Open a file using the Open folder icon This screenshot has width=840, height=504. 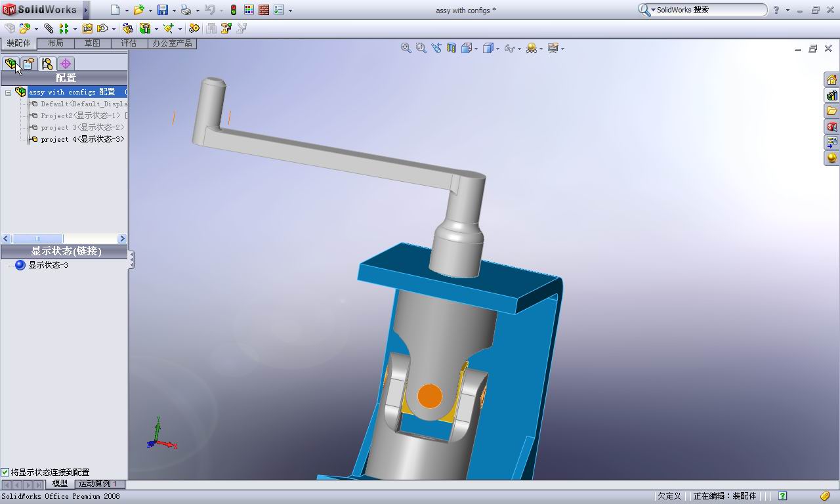coord(138,10)
